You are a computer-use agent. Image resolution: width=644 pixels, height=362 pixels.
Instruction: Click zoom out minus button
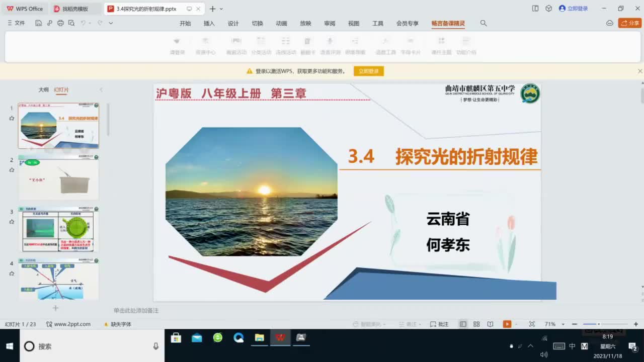575,324
